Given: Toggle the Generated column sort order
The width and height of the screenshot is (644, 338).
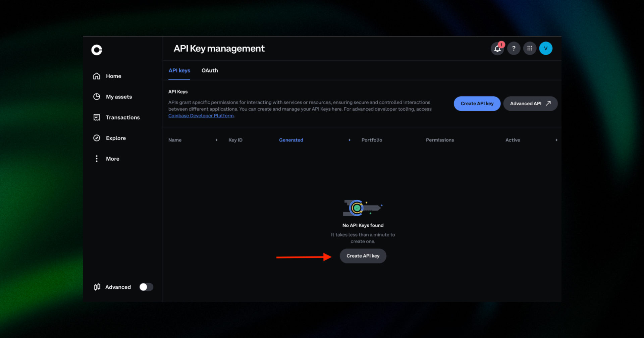Looking at the screenshot, I should pos(349,140).
